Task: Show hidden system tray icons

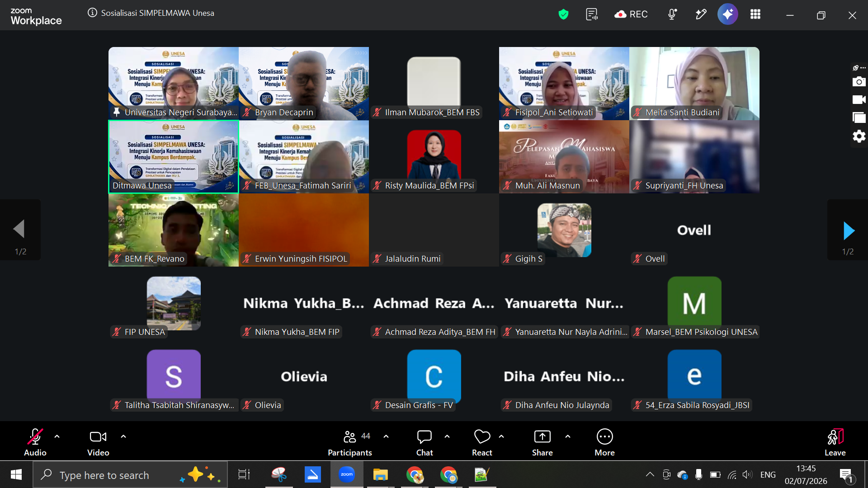Action: [x=650, y=474]
